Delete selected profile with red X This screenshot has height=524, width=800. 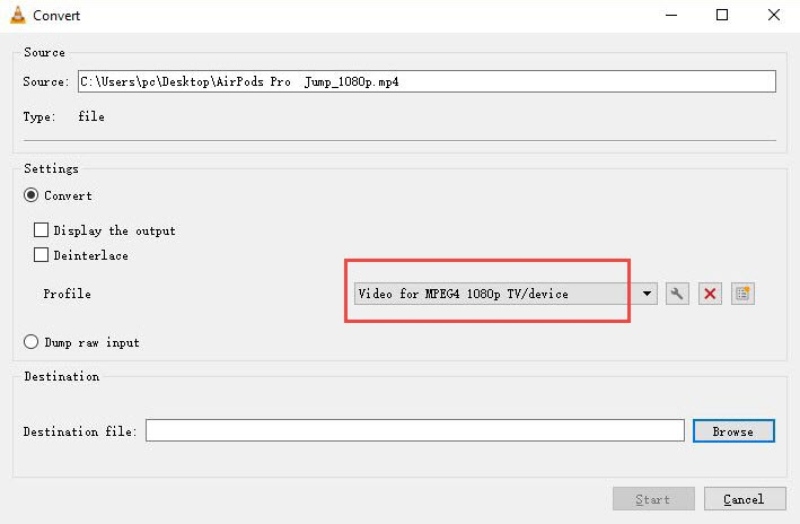tap(710, 294)
